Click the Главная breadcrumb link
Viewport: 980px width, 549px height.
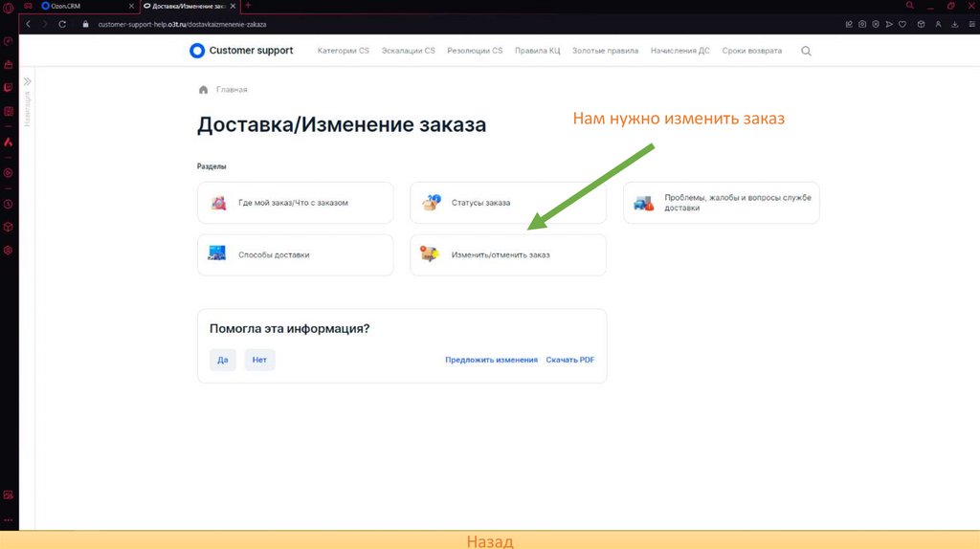232,89
